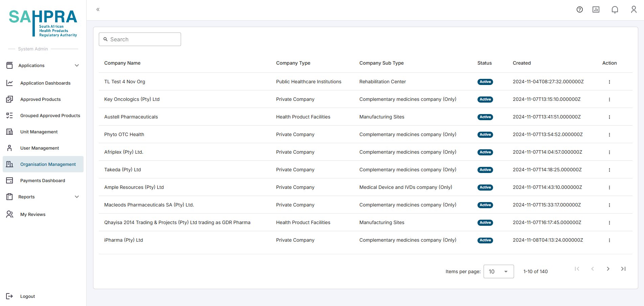Viewport: 644px width, 306px height.
Task: Click the Created column header
Action: click(x=521, y=63)
